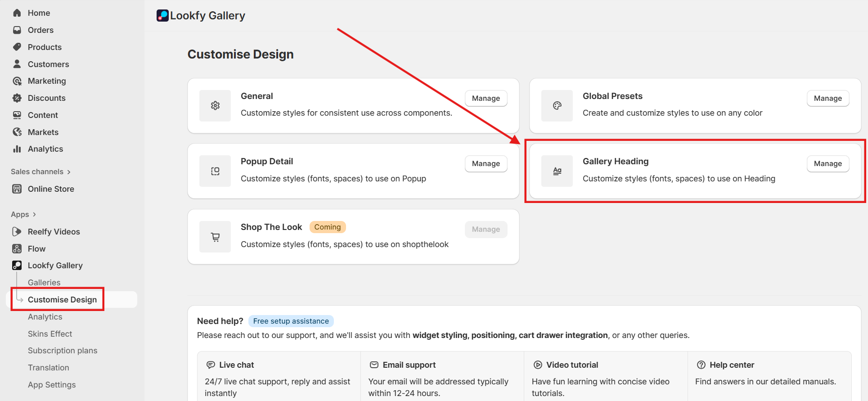Click Manage on the Global Presets card
The height and width of the screenshot is (401, 868).
point(828,99)
